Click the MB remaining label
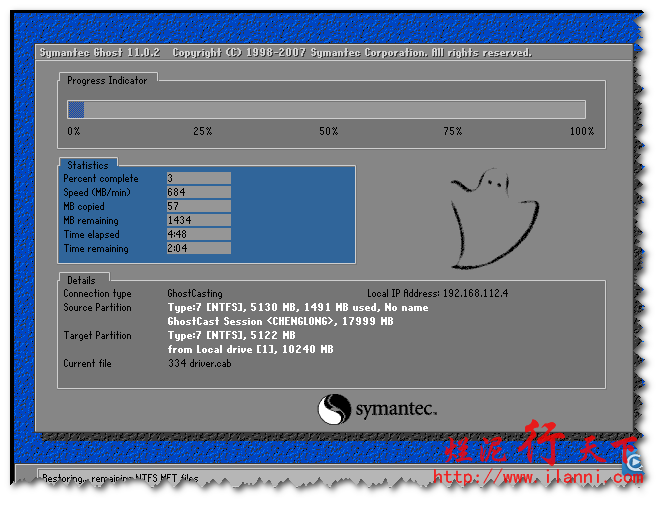 point(91,220)
